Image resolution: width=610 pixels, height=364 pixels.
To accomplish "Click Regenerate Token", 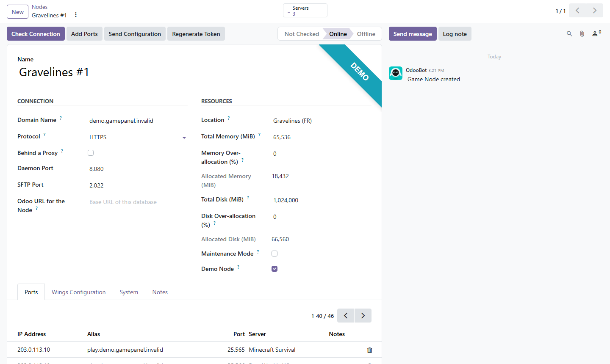I will point(196,34).
